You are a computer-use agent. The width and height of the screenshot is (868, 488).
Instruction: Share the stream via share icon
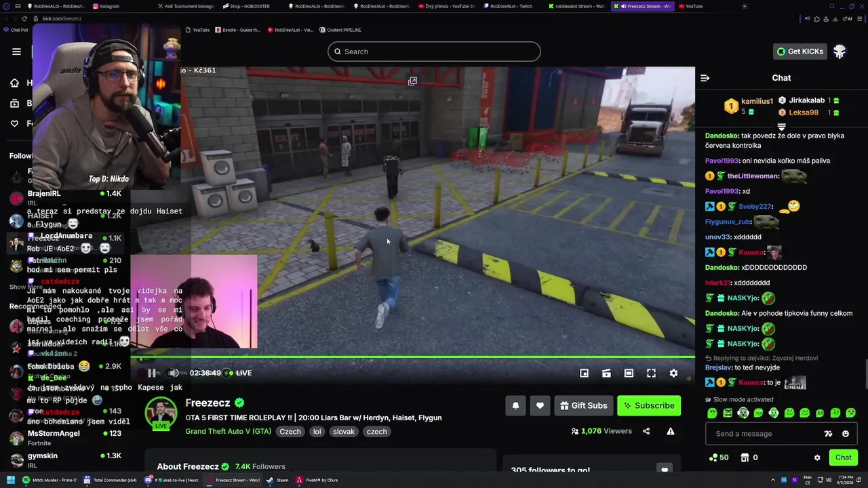click(x=646, y=431)
